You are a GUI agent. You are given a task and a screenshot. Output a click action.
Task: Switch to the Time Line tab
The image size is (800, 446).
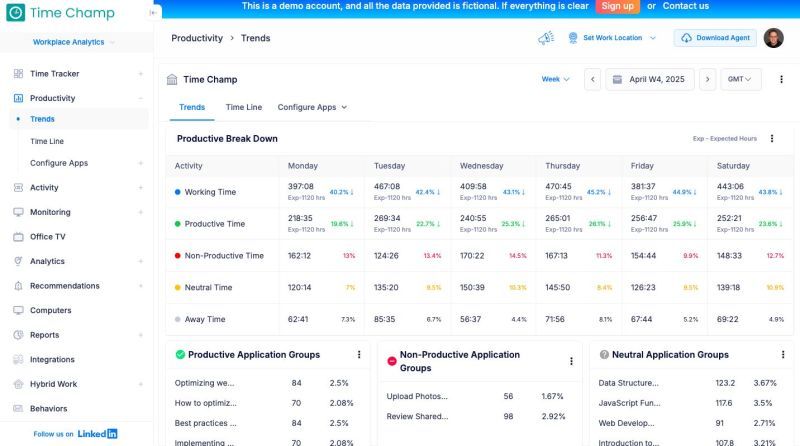(x=243, y=107)
